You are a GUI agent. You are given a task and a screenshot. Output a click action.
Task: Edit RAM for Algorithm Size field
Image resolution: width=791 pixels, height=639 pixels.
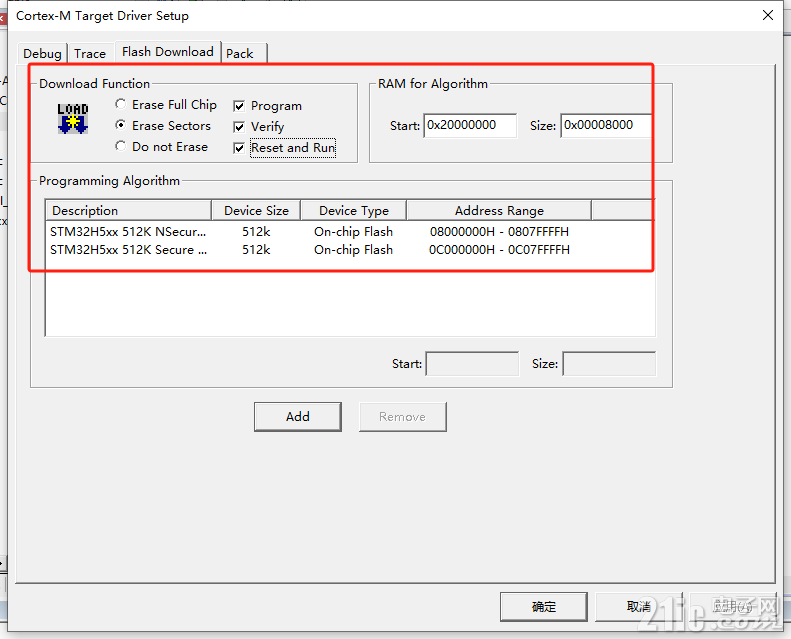click(606, 126)
